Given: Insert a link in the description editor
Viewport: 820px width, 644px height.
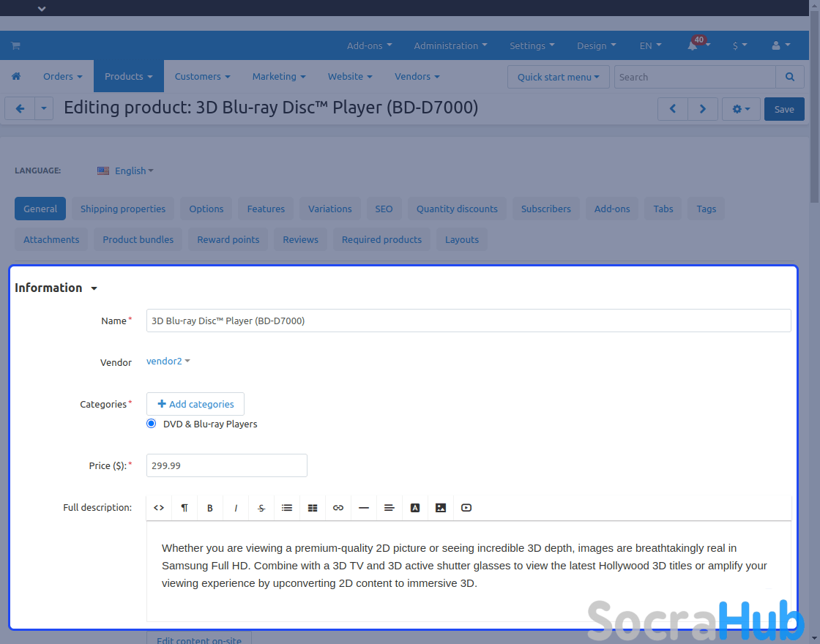Looking at the screenshot, I should point(338,508).
